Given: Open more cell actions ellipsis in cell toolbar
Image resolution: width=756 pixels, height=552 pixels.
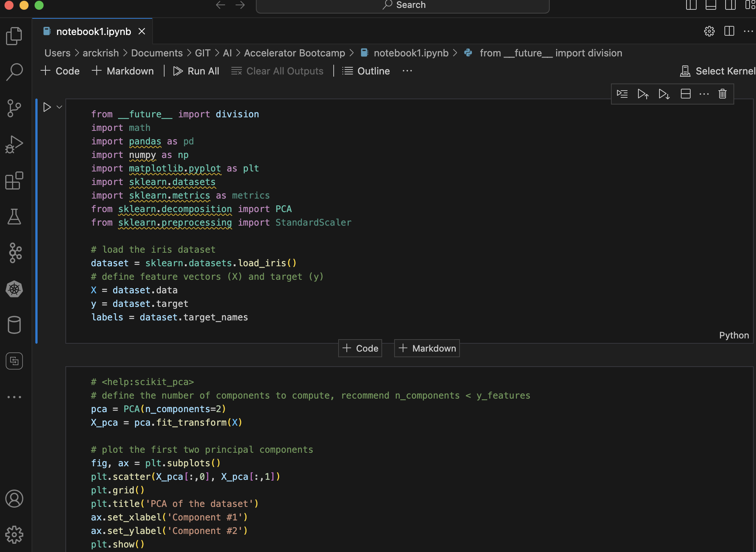Looking at the screenshot, I should pos(704,94).
